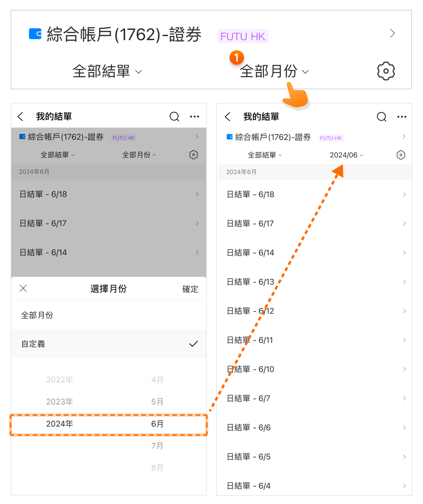The image size is (423, 504).
Task: Tap the search icon in left panel header
Action: pos(174,117)
